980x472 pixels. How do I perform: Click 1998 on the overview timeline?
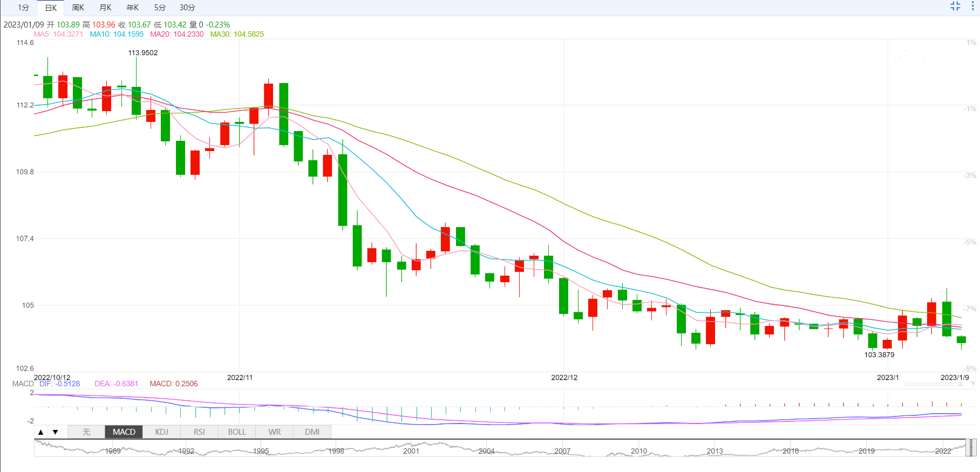336,451
